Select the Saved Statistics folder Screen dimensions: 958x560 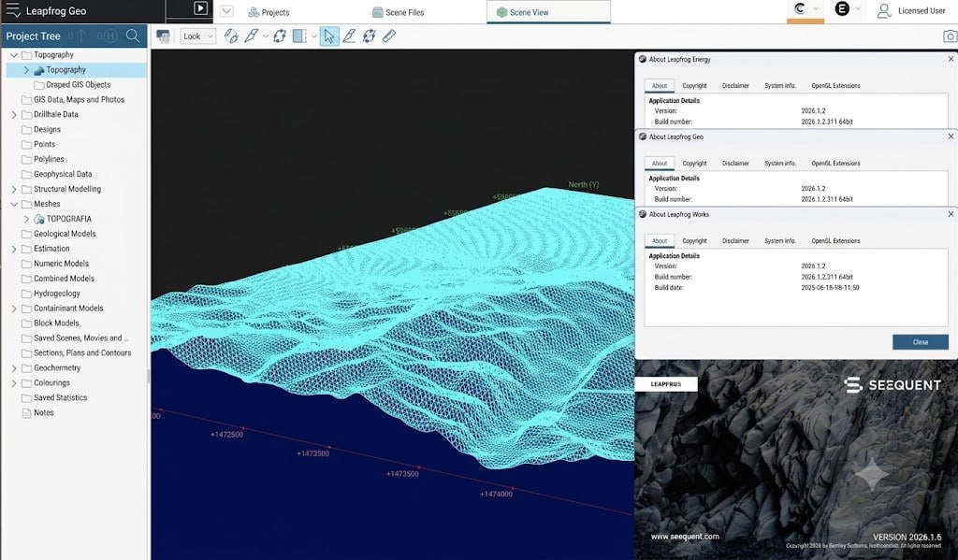click(x=54, y=397)
